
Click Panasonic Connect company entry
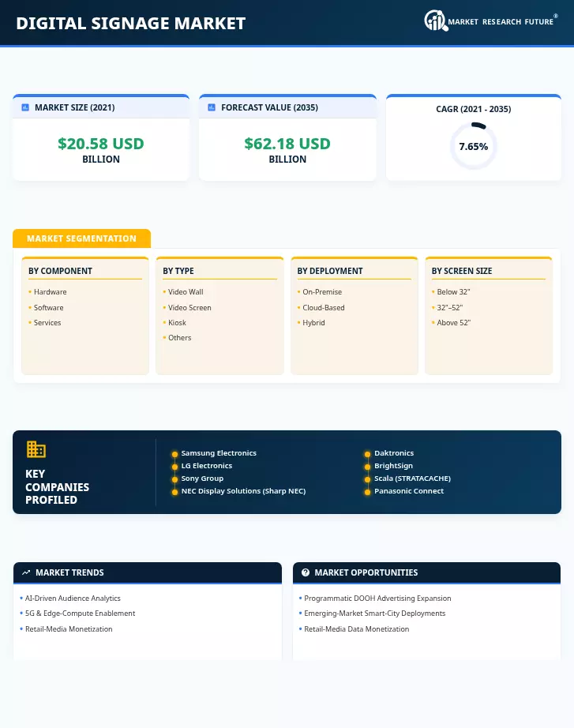409,491
